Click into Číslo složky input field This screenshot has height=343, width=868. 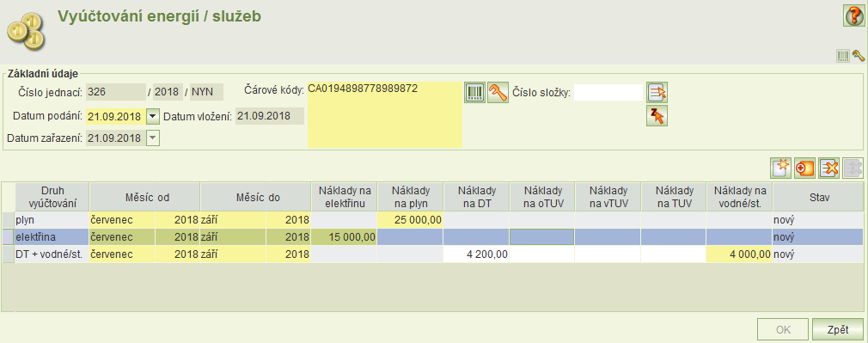[x=608, y=93]
